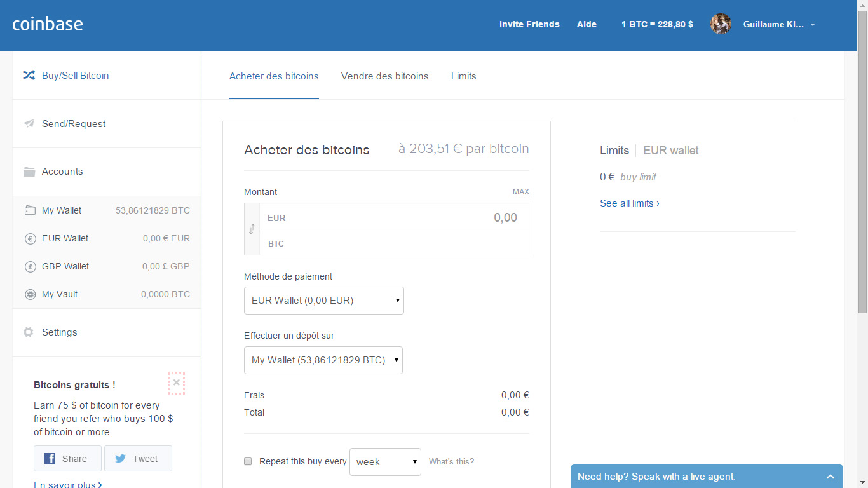Click the à 203,51 € par bitcoin price

[463, 149]
